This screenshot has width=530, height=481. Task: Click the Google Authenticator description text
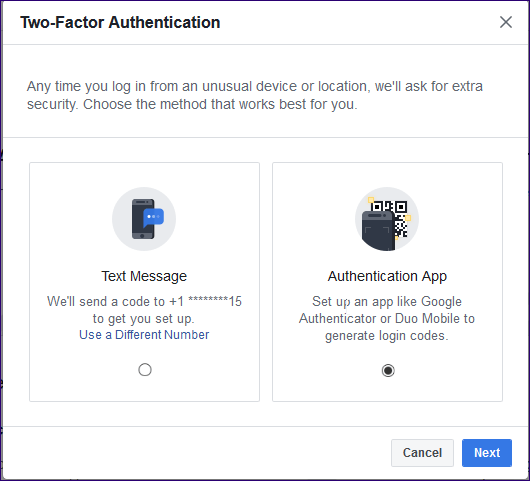click(387, 318)
